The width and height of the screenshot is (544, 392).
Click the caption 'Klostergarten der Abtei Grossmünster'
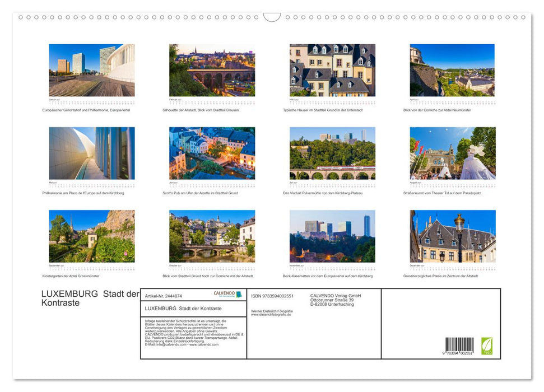71,276
